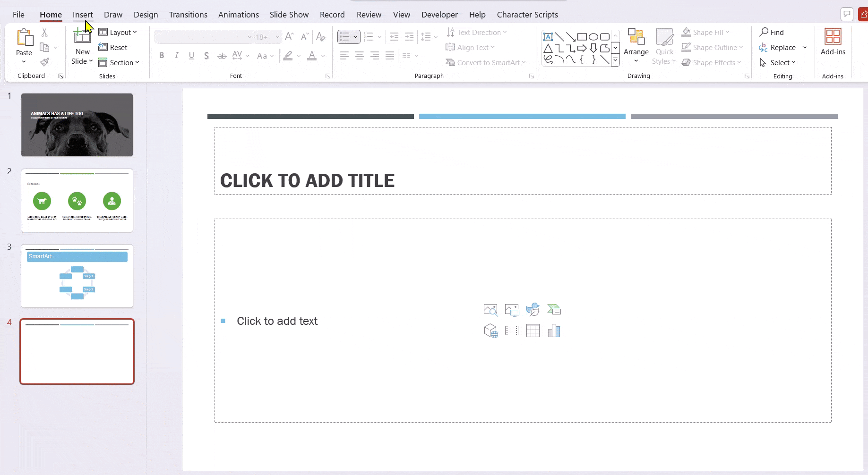
Task: Apply strikethrough formatting
Action: pyautogui.click(x=222, y=55)
